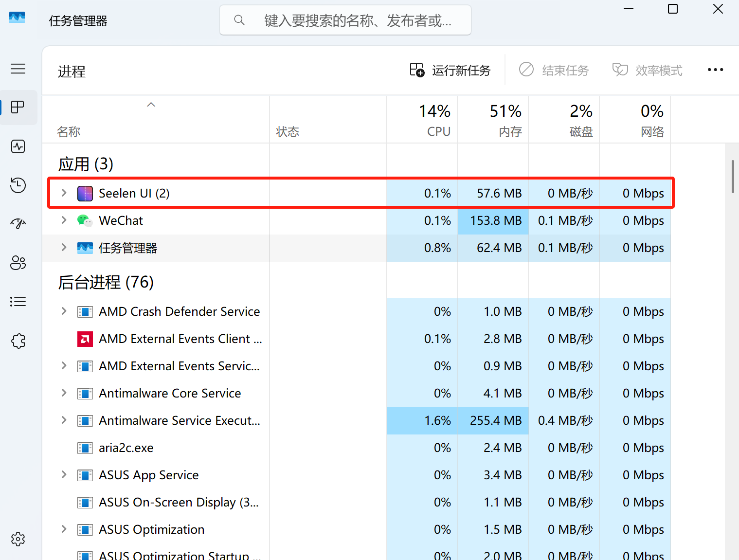Image resolution: width=739 pixels, height=560 pixels.
Task: Click the 应用 (3) group header
Action: click(86, 164)
